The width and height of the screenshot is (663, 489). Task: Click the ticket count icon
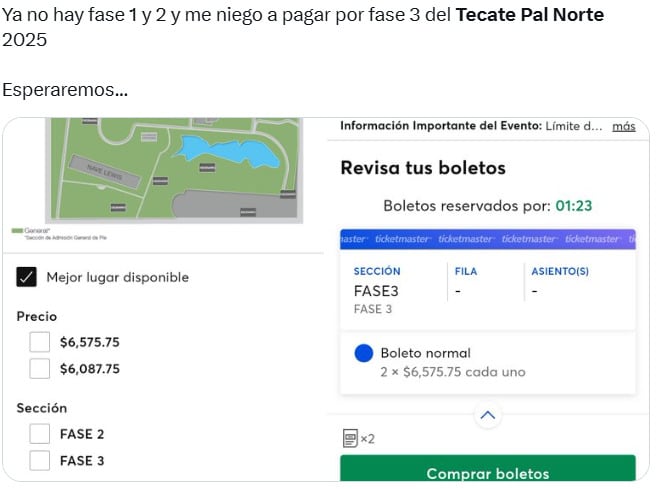351,438
